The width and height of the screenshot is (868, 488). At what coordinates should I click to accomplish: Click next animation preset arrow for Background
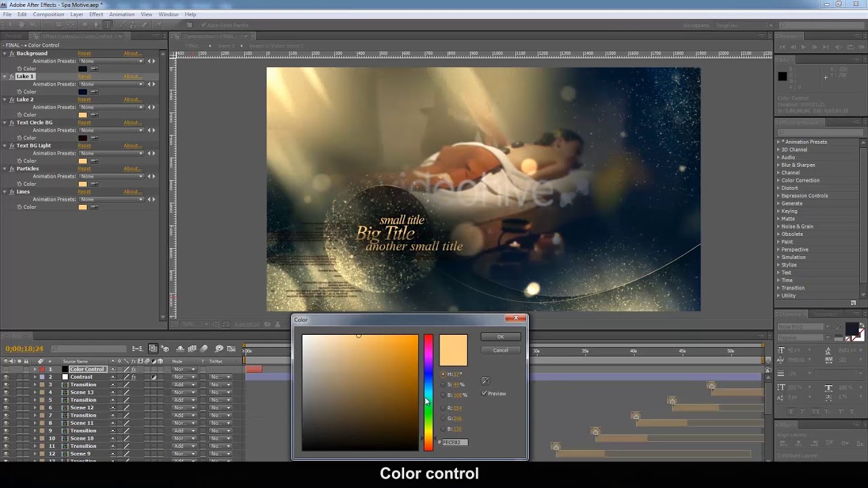(154, 61)
